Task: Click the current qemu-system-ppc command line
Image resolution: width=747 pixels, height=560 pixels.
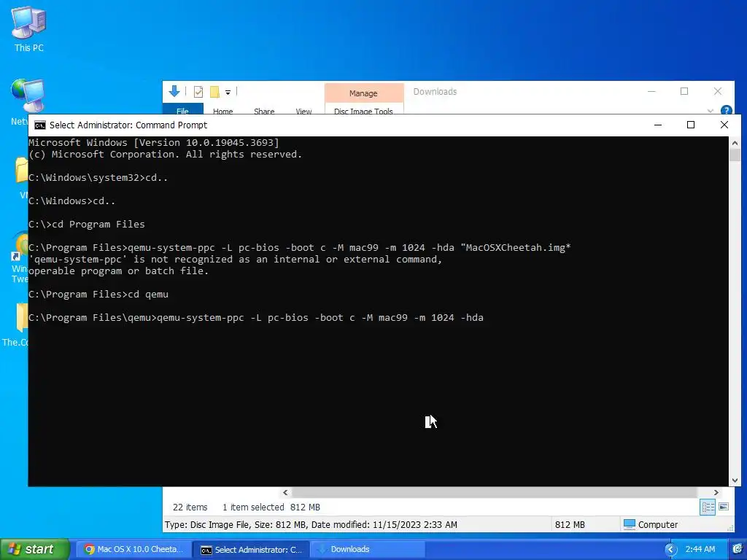Action: pos(256,318)
